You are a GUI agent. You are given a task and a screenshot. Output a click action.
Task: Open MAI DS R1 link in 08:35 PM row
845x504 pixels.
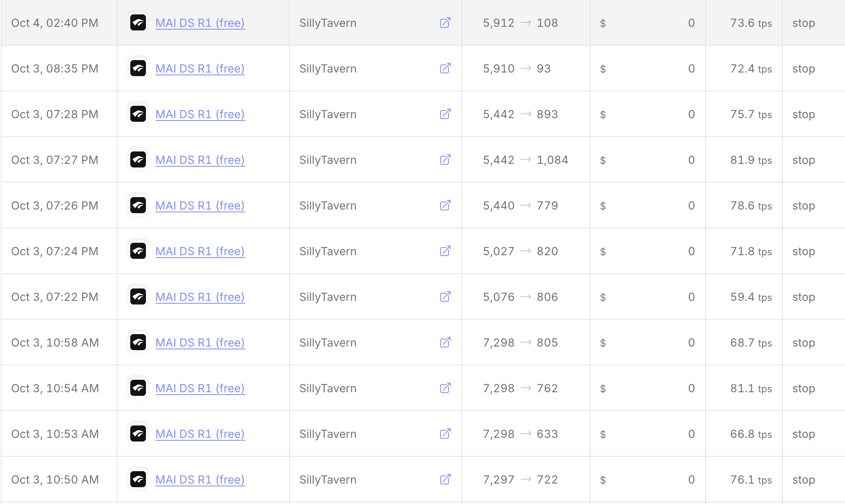click(200, 69)
